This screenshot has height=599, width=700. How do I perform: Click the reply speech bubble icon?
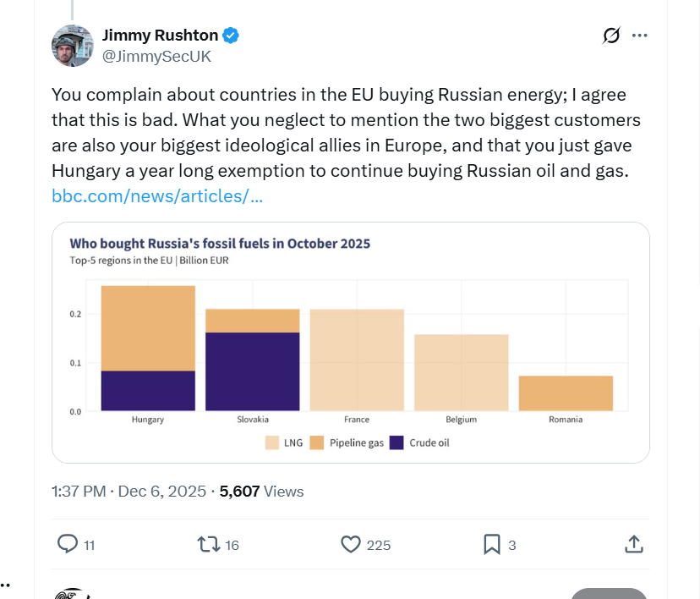68,545
